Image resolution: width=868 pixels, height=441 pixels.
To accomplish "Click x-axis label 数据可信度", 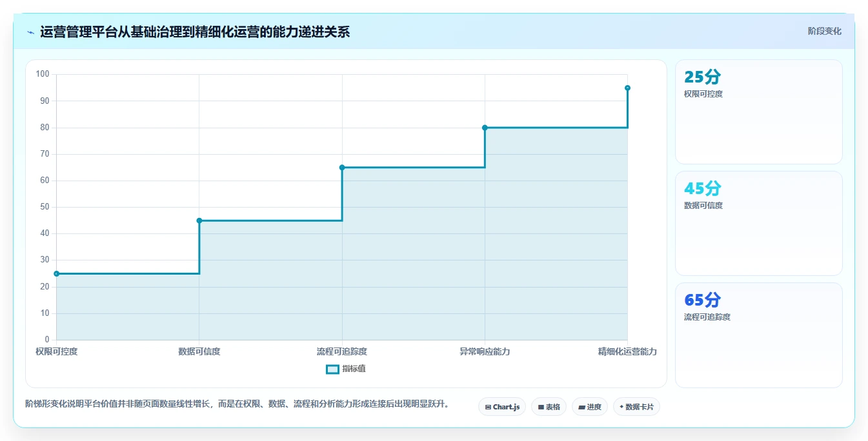I will [199, 351].
